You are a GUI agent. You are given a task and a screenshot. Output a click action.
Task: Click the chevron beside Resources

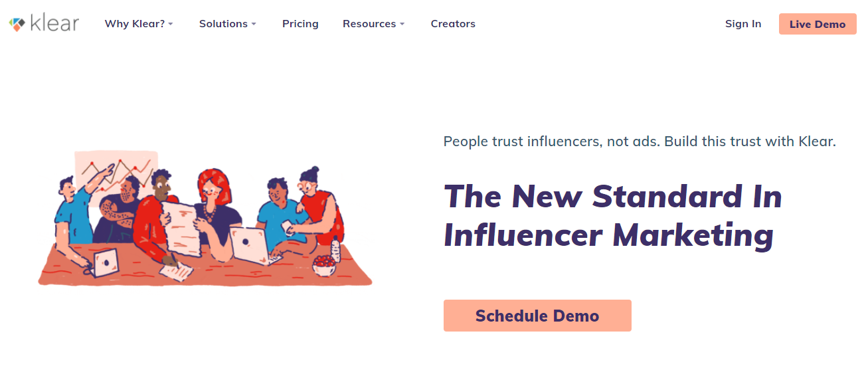tap(402, 25)
